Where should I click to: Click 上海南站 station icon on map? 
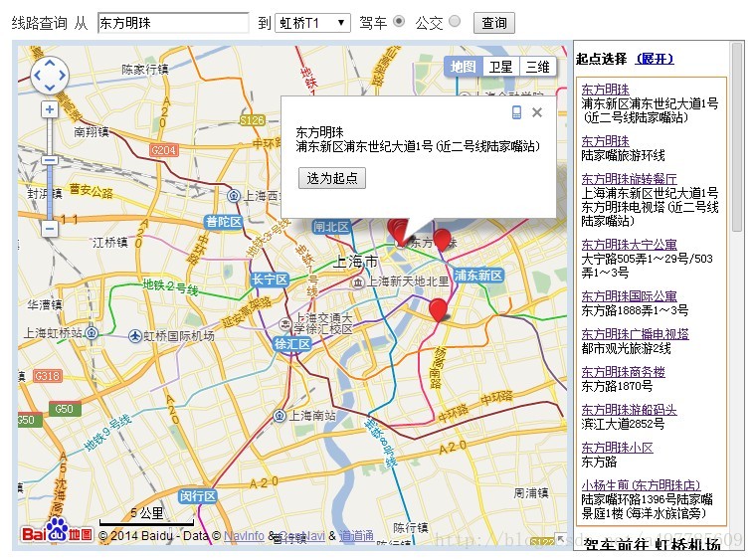(x=280, y=416)
